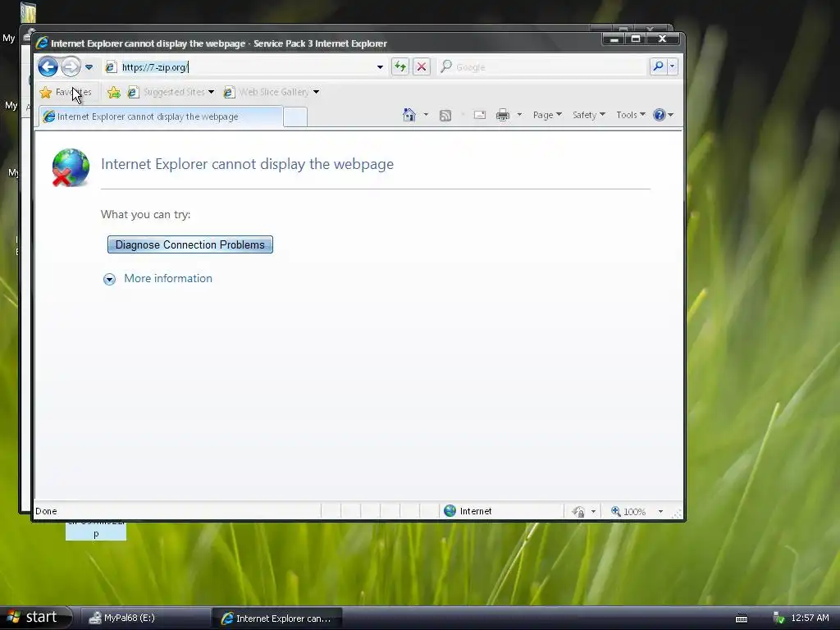The height and width of the screenshot is (630, 840).
Task: Click the Forward navigation arrow
Action: click(71, 67)
